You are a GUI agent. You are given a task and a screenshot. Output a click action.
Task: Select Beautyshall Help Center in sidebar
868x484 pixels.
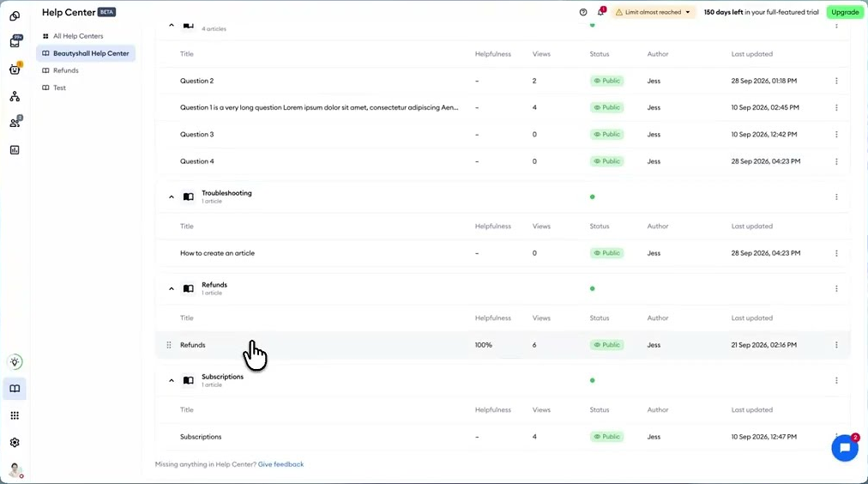click(x=86, y=53)
